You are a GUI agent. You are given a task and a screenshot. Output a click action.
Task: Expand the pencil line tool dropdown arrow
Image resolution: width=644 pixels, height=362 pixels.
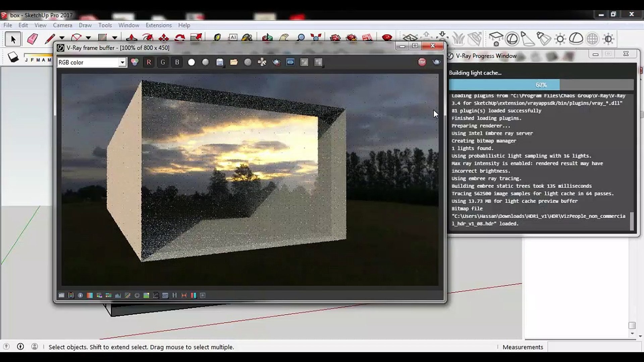coord(62,38)
